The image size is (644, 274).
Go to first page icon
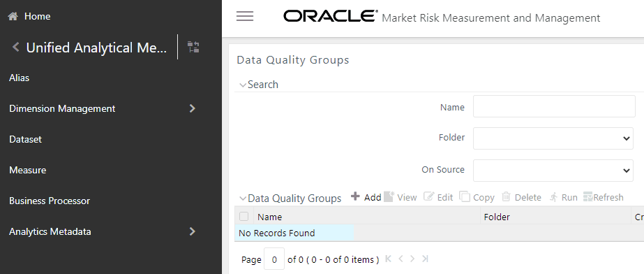coord(389,259)
